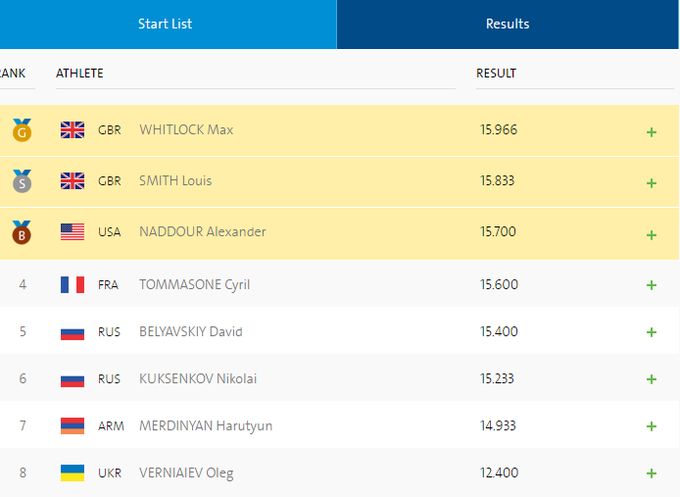Image resolution: width=680 pixels, height=497 pixels.
Task: Click the RESULT column header
Action: click(496, 74)
